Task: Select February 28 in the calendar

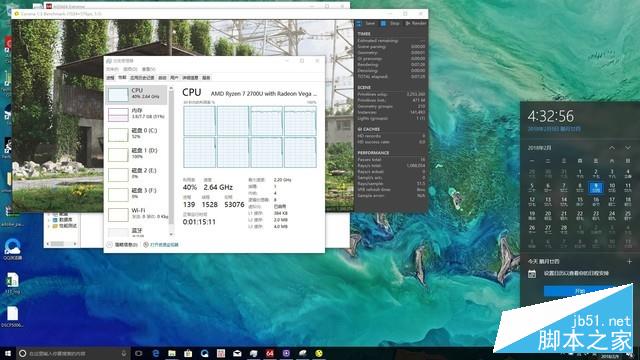Action: (564, 229)
